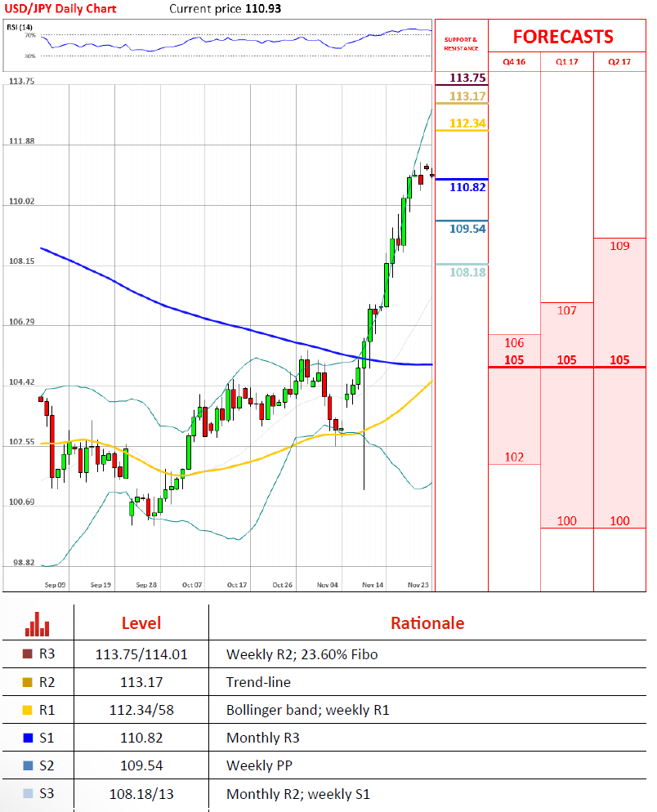Click the 110.82 level cell in table

coord(141,738)
